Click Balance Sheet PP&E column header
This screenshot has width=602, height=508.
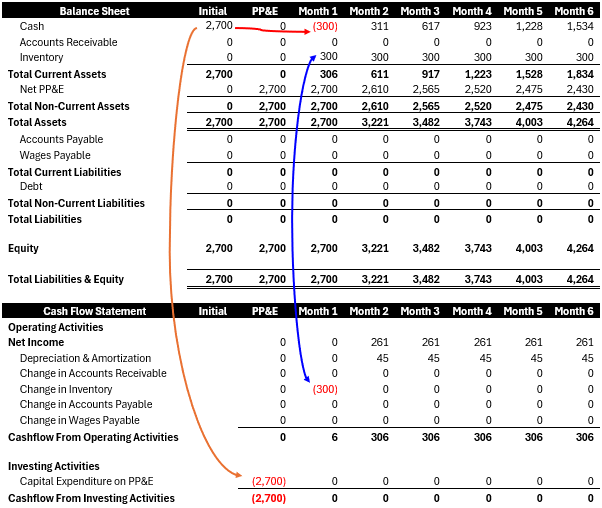pyautogui.click(x=265, y=11)
